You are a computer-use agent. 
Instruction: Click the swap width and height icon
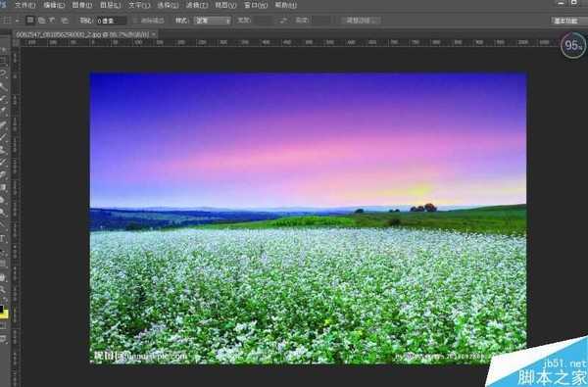(x=283, y=21)
